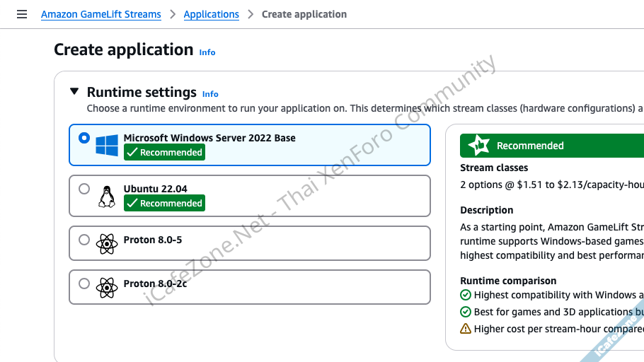The image size is (644, 362).
Task: Click the Runtime comparison heading
Action: (x=508, y=281)
